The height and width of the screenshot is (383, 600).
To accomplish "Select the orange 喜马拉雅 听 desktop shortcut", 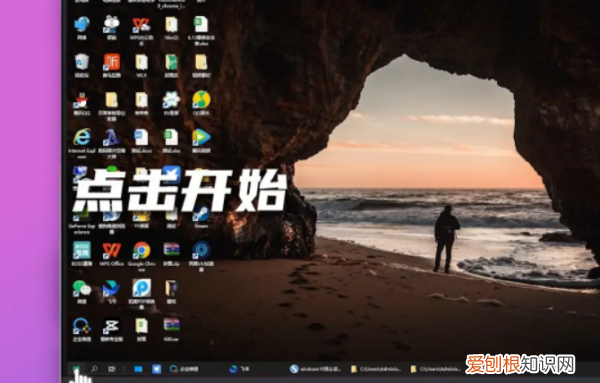I will [111, 65].
